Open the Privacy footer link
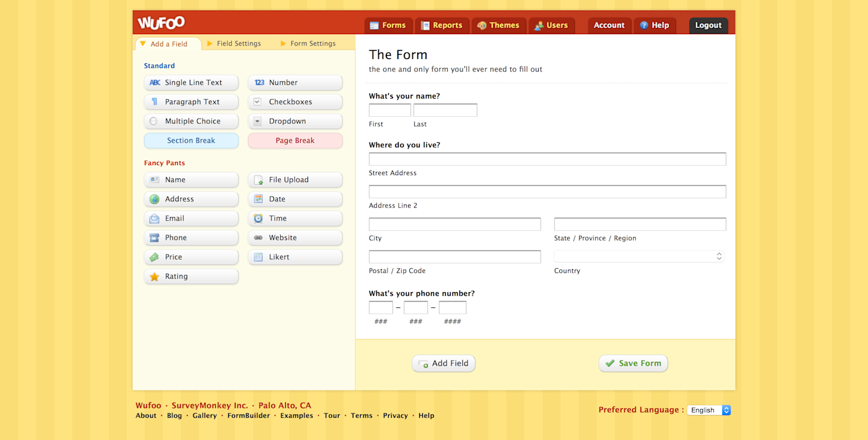 click(396, 416)
